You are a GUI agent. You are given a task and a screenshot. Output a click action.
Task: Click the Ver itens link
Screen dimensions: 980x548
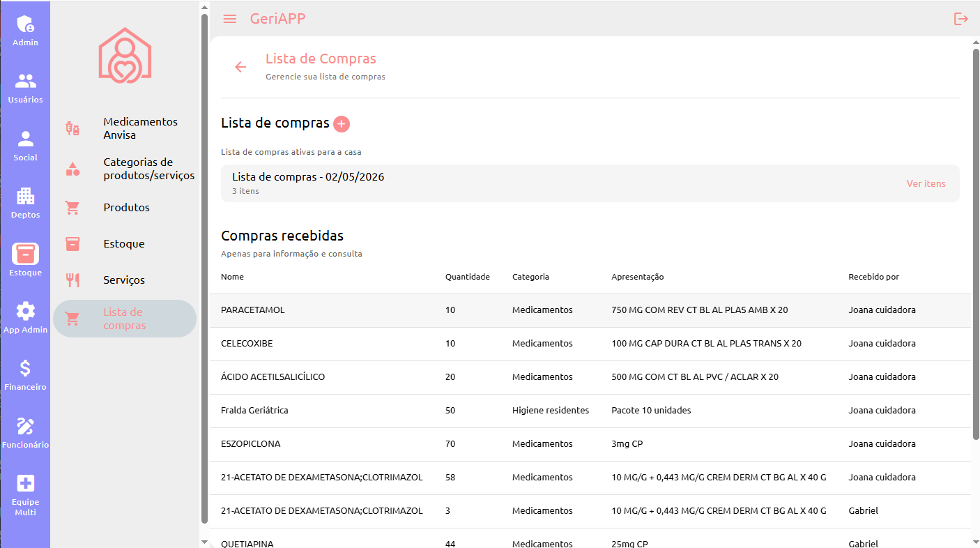point(926,183)
